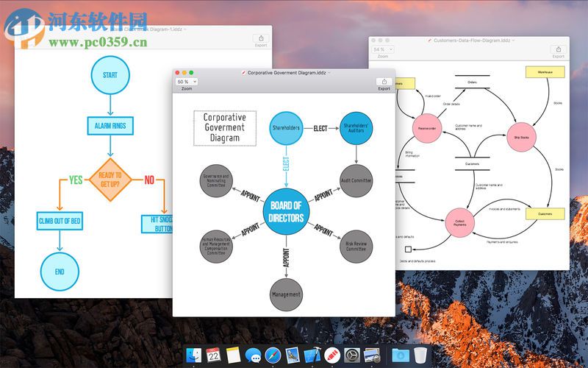Select the END circle in the flowchart

(x=60, y=272)
